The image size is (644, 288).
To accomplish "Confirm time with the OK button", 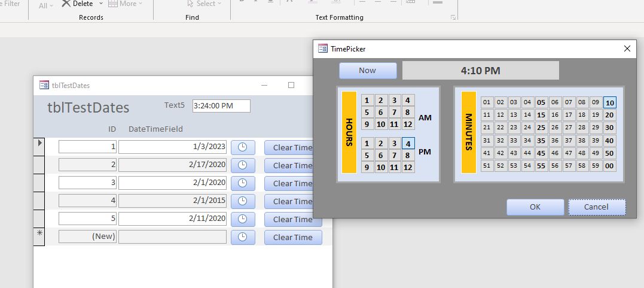I will click(535, 207).
